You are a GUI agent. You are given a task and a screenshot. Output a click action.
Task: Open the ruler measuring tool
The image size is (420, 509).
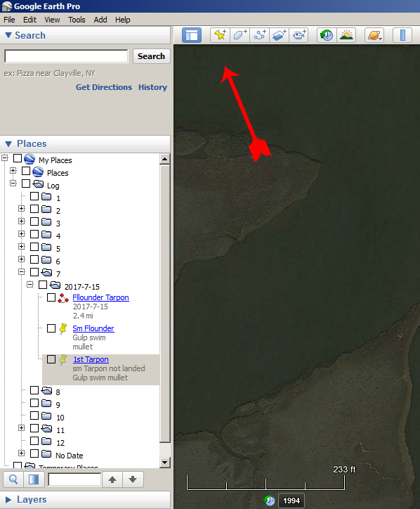tap(402, 35)
